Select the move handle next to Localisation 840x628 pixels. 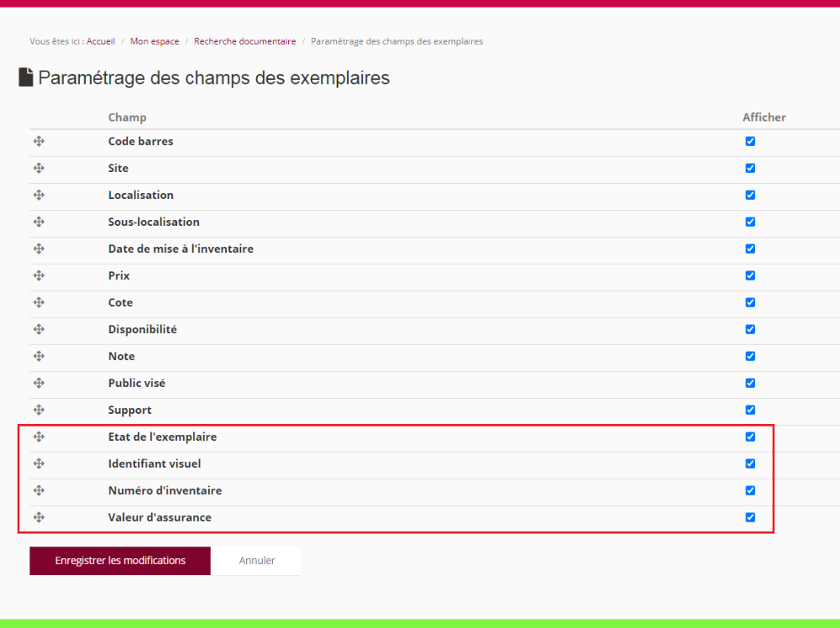39,195
